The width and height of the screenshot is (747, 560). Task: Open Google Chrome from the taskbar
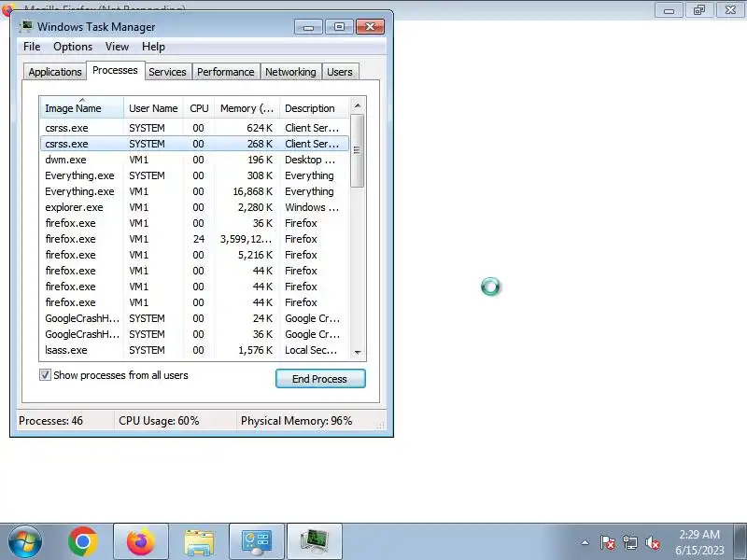83,541
